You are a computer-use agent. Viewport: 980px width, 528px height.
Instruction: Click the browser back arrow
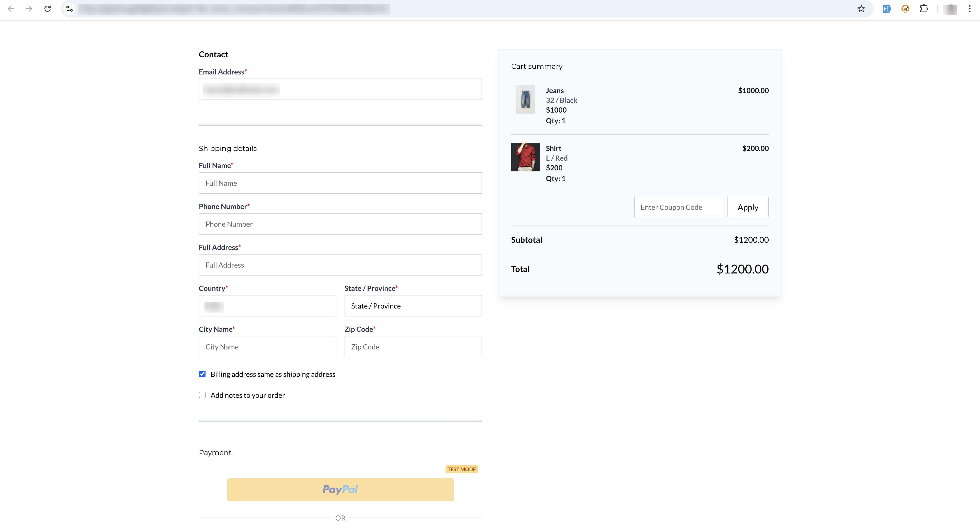tap(11, 8)
